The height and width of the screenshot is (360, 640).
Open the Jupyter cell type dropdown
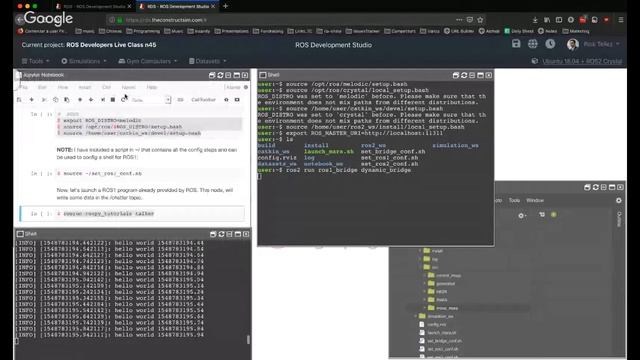[x=150, y=100]
